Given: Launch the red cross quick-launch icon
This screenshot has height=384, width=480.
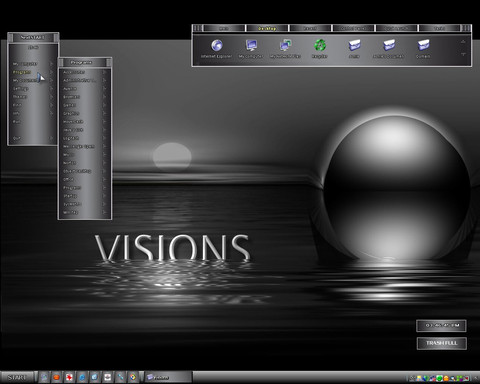Looking at the screenshot, I should click(x=69, y=377).
